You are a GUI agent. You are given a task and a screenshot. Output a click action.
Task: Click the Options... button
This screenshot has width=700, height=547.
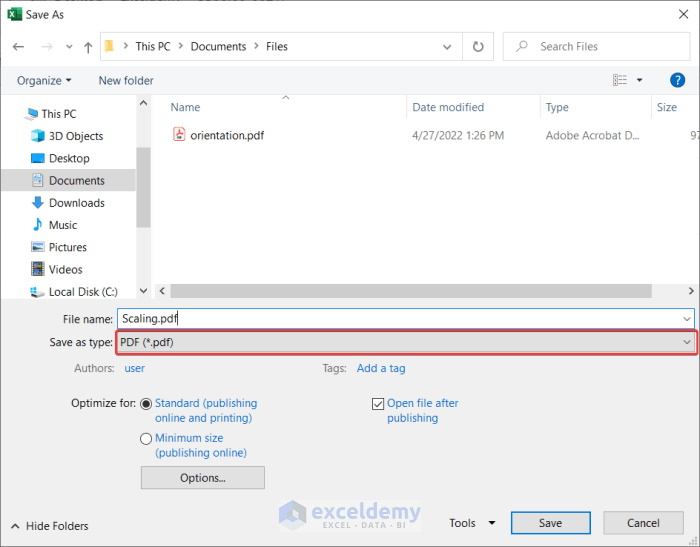pyautogui.click(x=203, y=478)
